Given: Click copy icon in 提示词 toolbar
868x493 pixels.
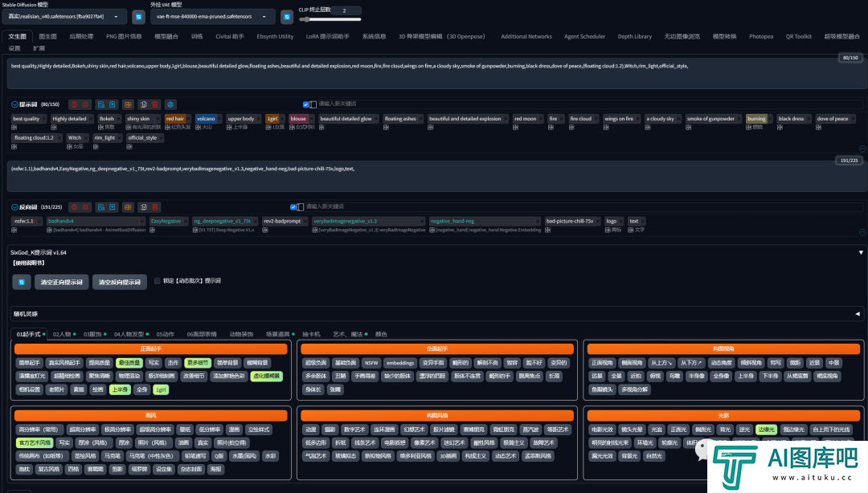Looking at the screenshot, I should 143,104.
